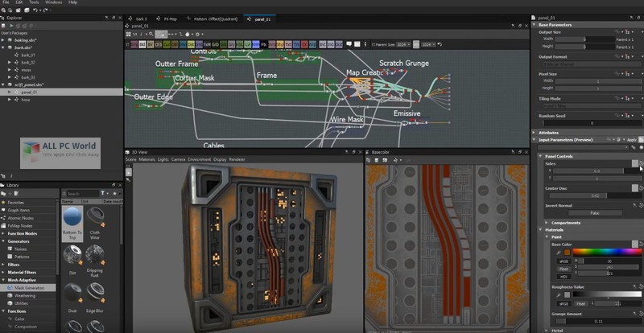
Task: Add an FX-Map (FxM) node from toolbar
Action: click(x=208, y=44)
